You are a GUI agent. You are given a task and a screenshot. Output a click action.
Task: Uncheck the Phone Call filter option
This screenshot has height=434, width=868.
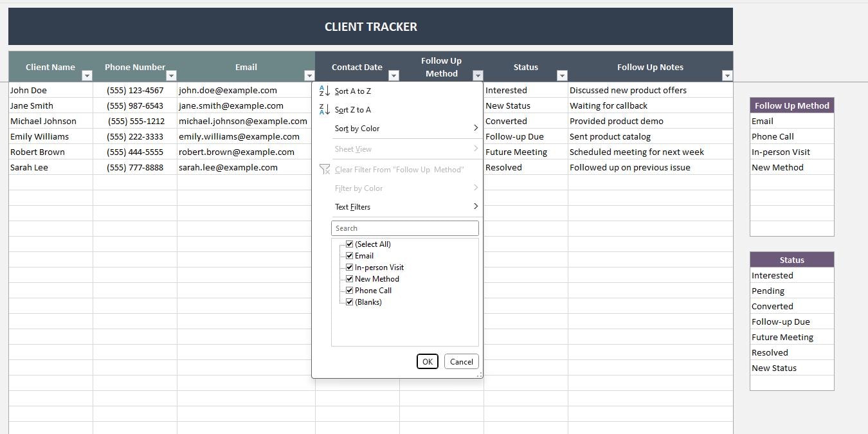click(x=349, y=290)
